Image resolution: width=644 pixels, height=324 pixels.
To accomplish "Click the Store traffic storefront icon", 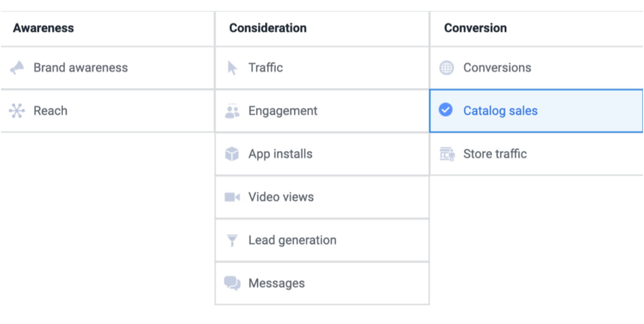I will [447, 154].
